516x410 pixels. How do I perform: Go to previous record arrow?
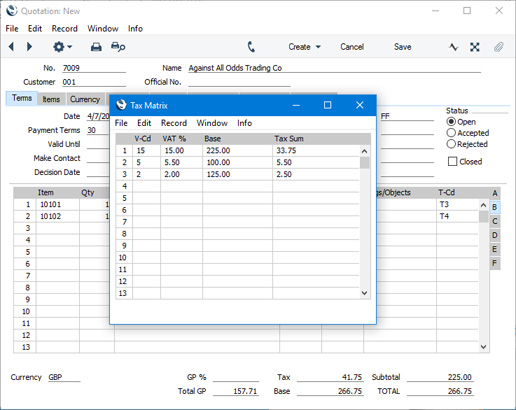coord(12,47)
